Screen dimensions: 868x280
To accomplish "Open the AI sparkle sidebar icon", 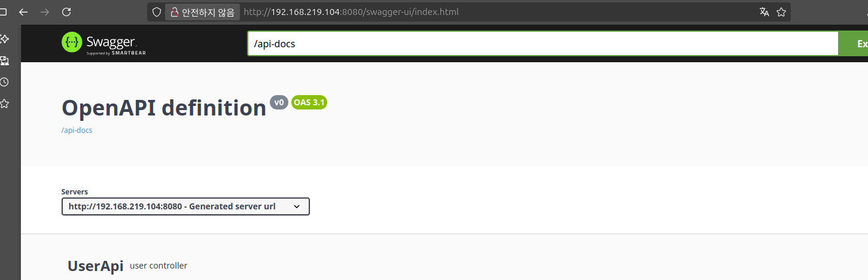I will pyautogui.click(x=4, y=39).
